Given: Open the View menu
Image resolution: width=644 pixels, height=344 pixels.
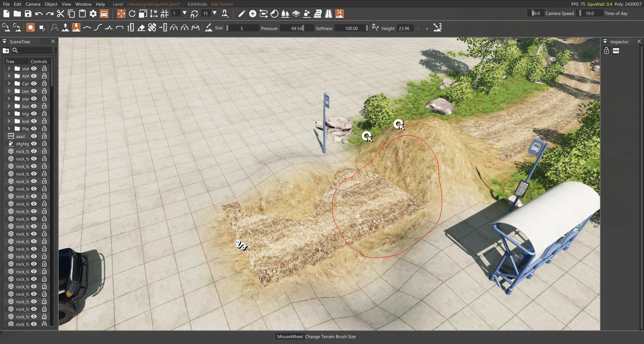Looking at the screenshot, I should coord(66,4).
